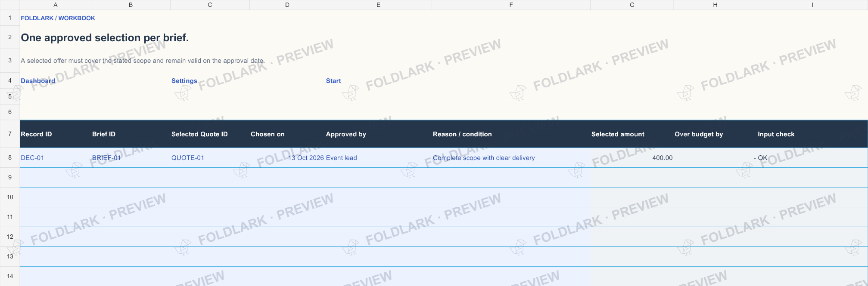Open the Dashboard link
868x286 pixels.
pyautogui.click(x=38, y=81)
